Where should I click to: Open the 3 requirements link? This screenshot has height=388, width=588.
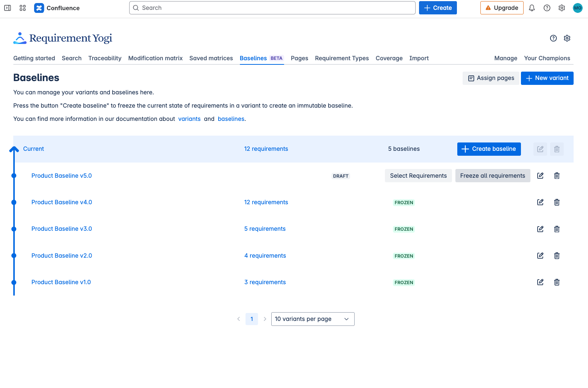pyautogui.click(x=265, y=282)
